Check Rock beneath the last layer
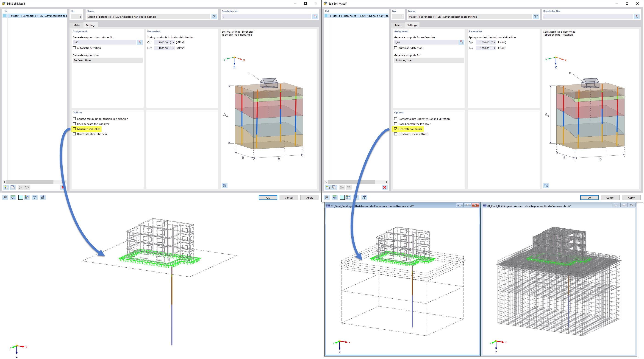The image size is (644, 359). 74,124
